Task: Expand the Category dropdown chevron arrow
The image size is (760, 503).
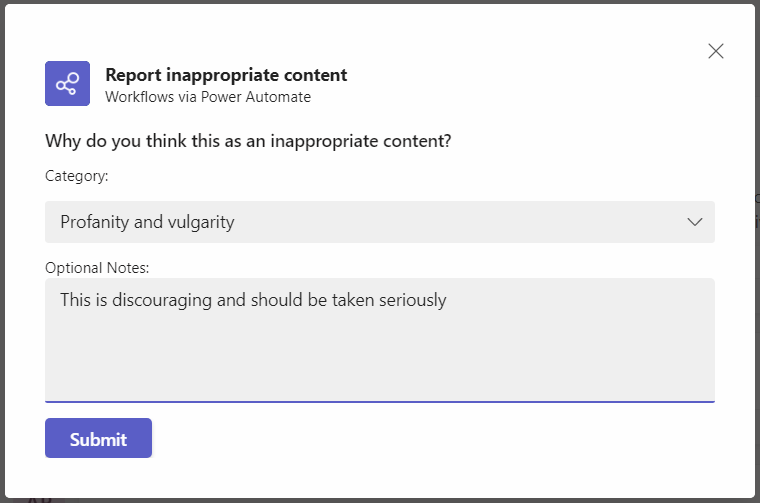Action: tap(695, 222)
